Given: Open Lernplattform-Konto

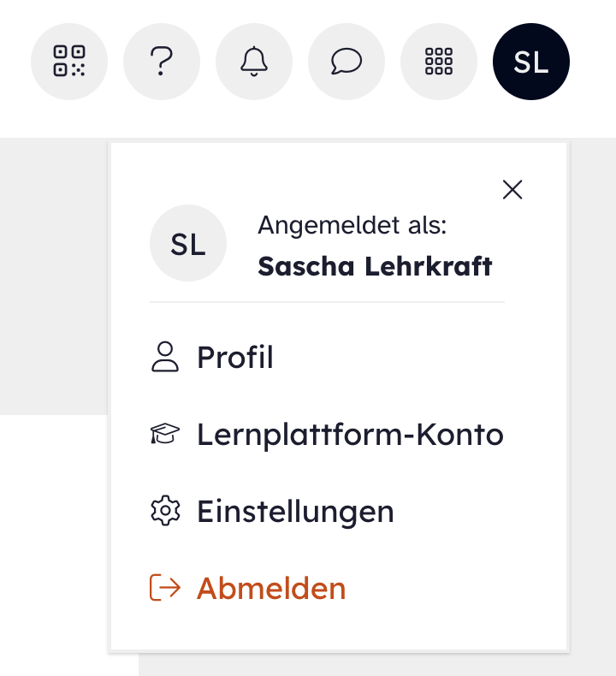Looking at the screenshot, I should coord(350,435).
